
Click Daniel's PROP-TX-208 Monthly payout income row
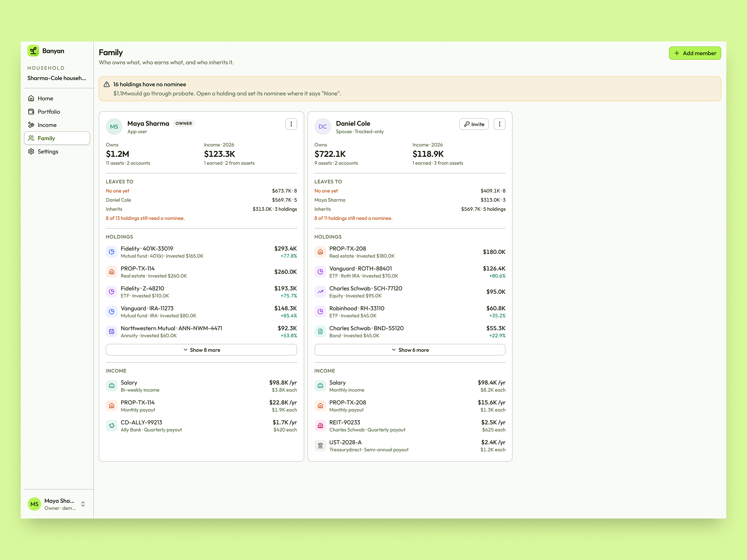(410, 406)
